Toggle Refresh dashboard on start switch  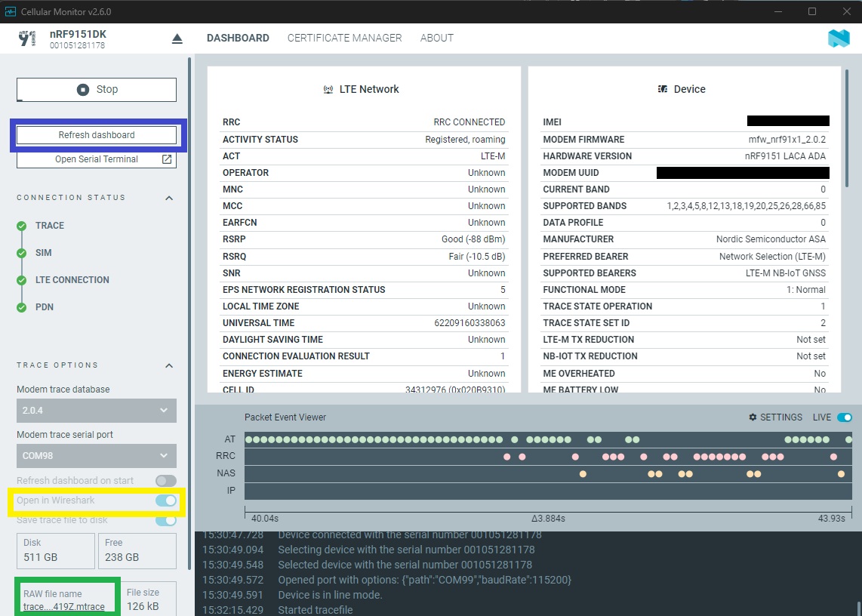(x=165, y=481)
